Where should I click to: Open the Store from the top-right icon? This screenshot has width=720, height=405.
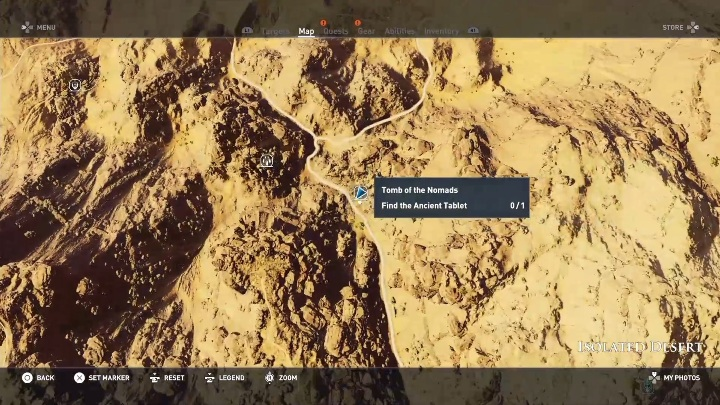693,28
